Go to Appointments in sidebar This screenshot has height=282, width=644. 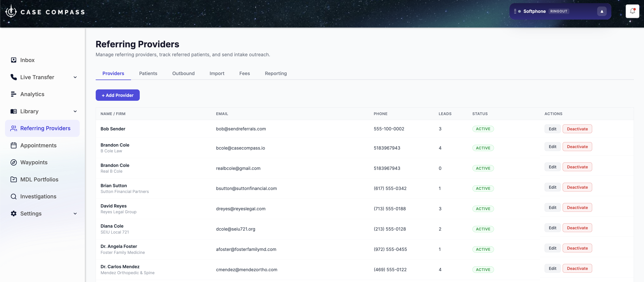(43, 145)
